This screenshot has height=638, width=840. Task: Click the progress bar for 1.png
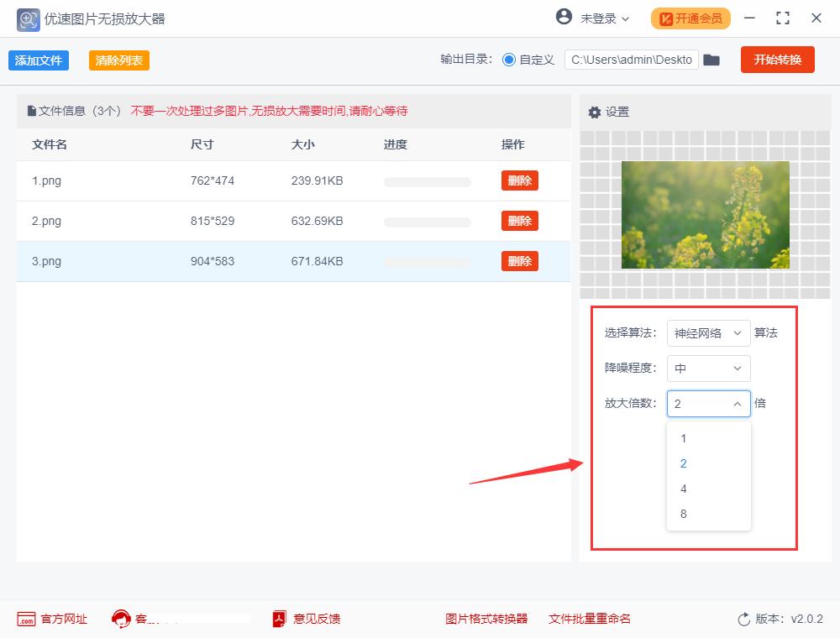pyautogui.click(x=428, y=180)
